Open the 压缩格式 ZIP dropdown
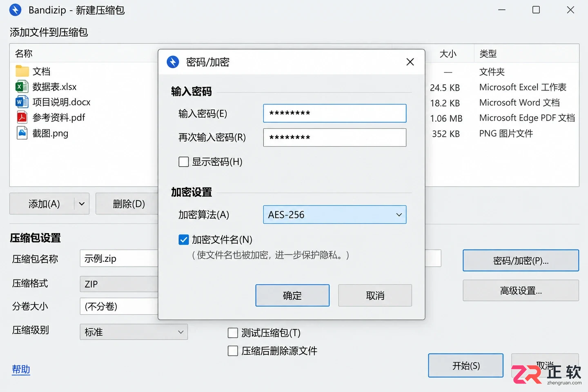 tap(119, 284)
